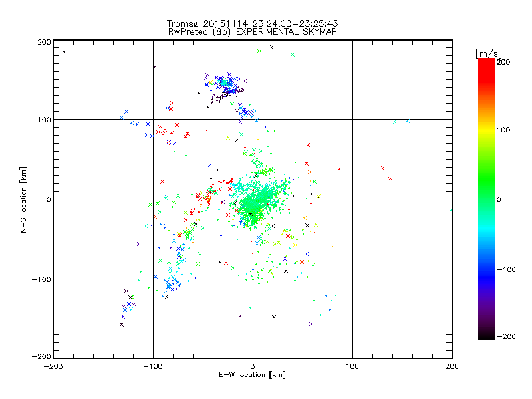Viewport: 532px width, 399px height.
Task: Click the black cross marker below center near y -150
Action: [x=274, y=317]
